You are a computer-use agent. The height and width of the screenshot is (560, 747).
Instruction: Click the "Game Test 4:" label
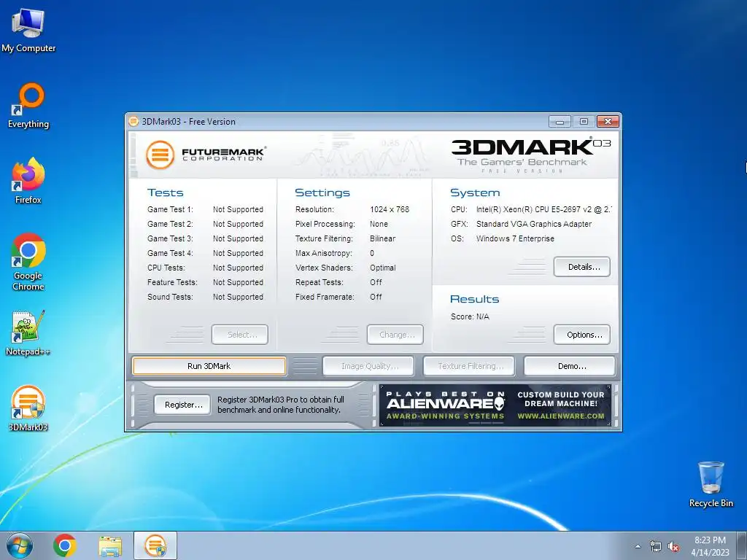pos(170,253)
